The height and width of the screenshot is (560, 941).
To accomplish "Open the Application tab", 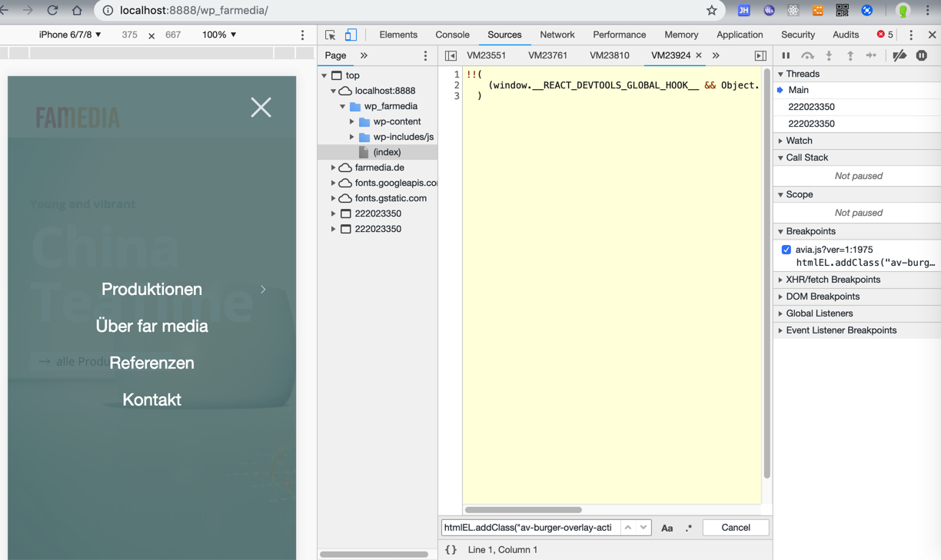I will tap(740, 35).
